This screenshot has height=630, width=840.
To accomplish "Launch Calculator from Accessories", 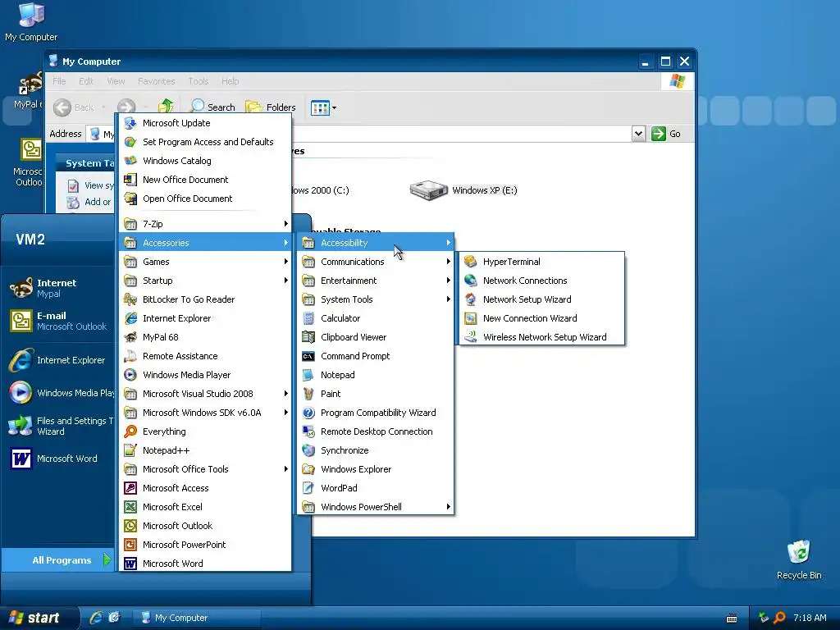I will point(376,318).
